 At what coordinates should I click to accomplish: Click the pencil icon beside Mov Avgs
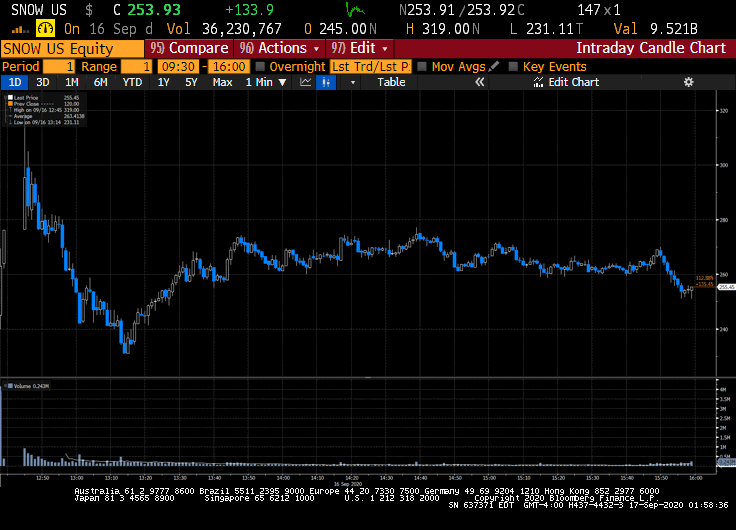(493, 67)
